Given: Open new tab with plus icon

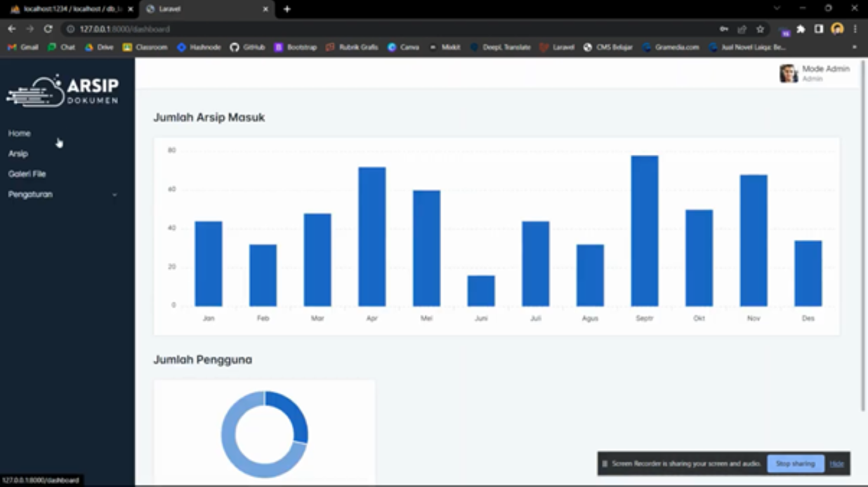Looking at the screenshot, I should point(287,9).
